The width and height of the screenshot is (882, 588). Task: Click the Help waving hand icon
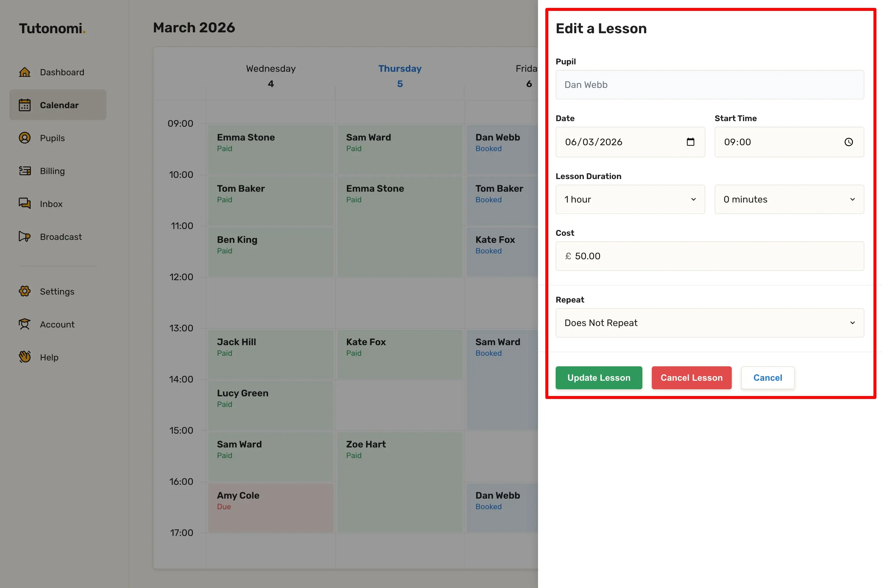(x=25, y=357)
